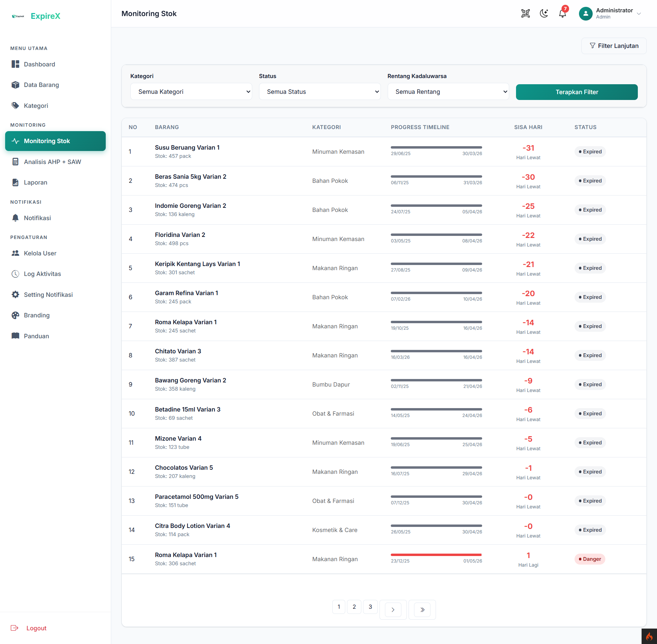Click the Terapkan Filter button

tap(577, 92)
